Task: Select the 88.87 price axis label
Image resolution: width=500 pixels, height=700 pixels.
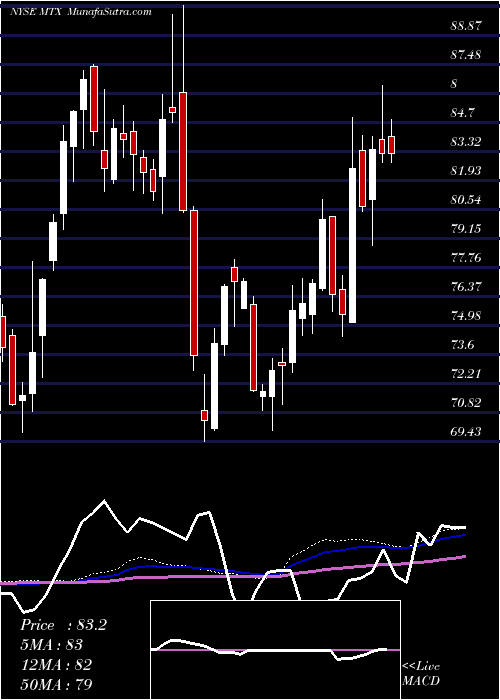Action: click(466, 26)
